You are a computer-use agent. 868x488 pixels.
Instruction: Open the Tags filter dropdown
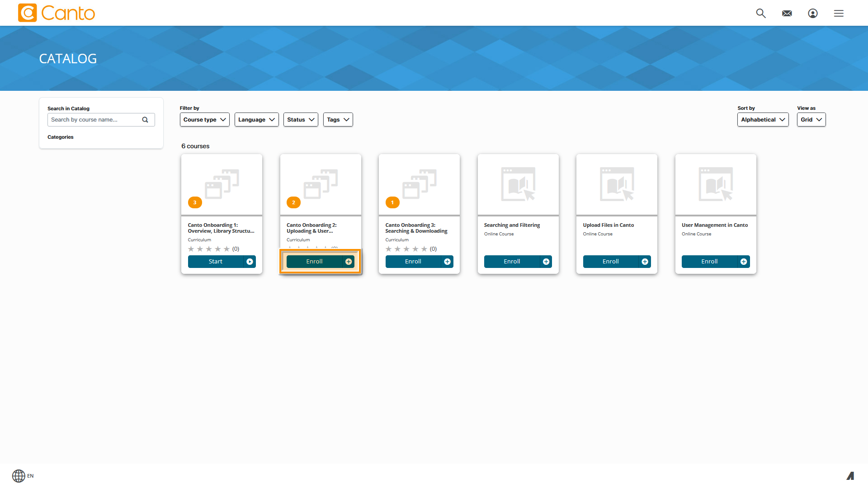338,120
